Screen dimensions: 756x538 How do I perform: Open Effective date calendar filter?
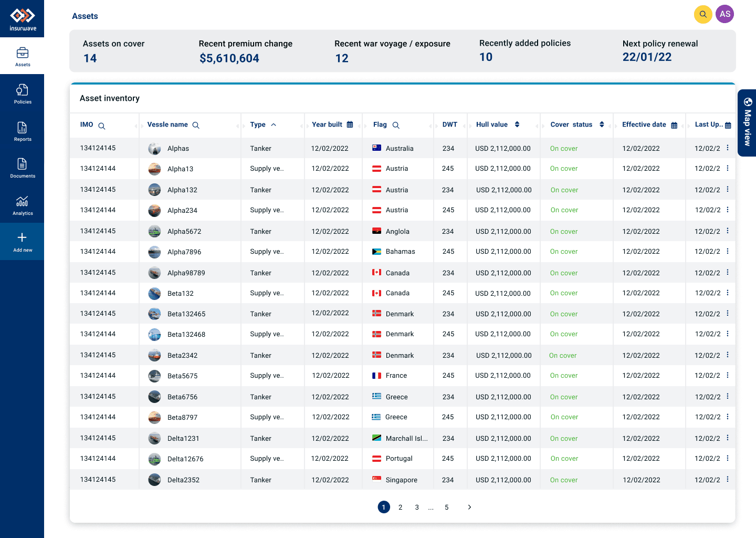point(674,125)
